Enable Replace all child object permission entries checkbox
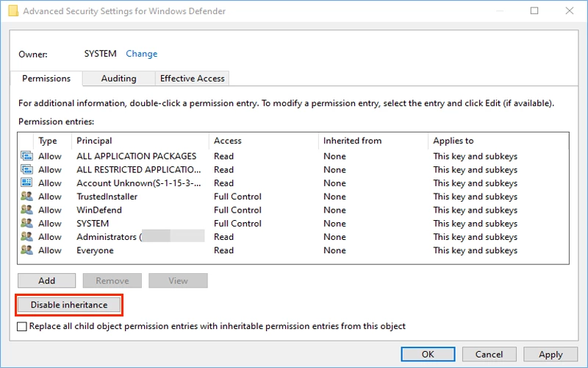 pyautogui.click(x=22, y=326)
